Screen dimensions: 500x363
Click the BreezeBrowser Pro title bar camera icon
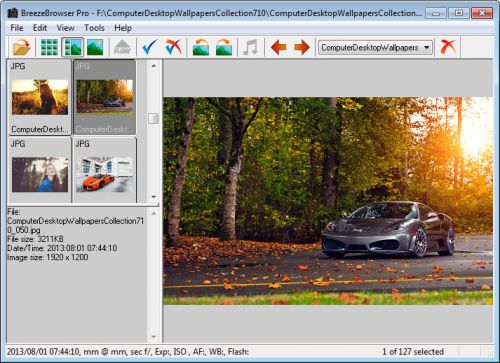13,13
